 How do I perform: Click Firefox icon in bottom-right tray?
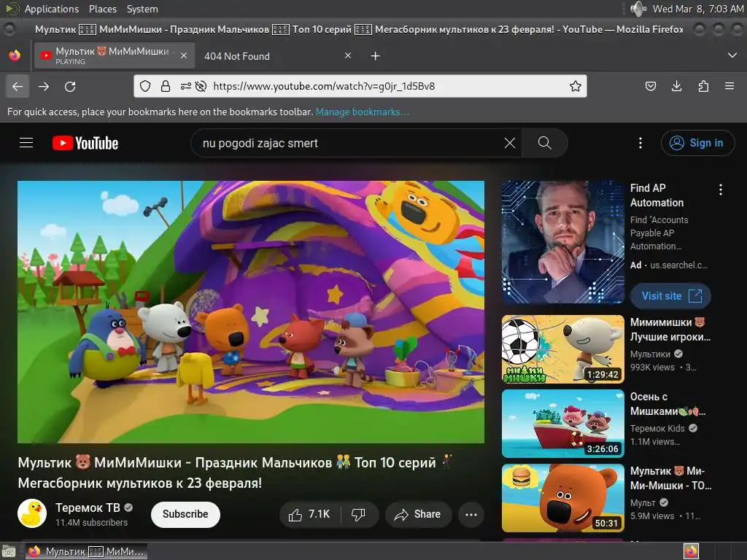coord(692,551)
